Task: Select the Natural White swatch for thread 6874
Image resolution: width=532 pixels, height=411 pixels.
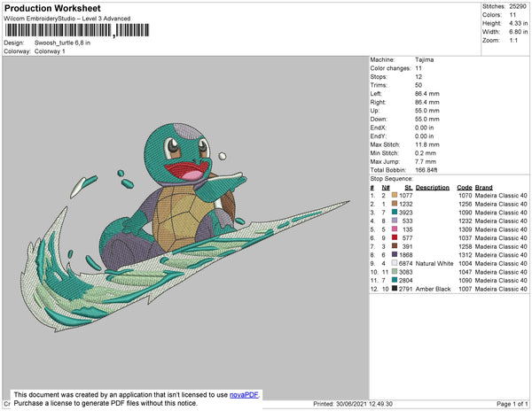Action: (395, 263)
